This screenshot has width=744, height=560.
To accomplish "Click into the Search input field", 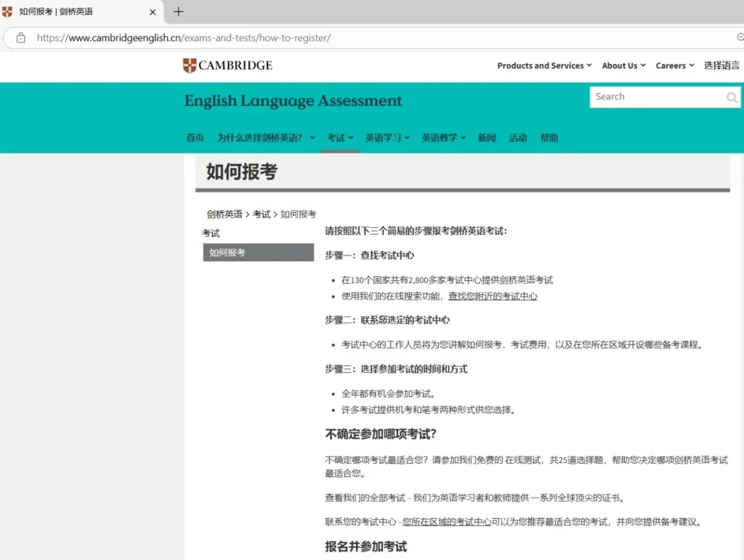I will click(x=657, y=97).
